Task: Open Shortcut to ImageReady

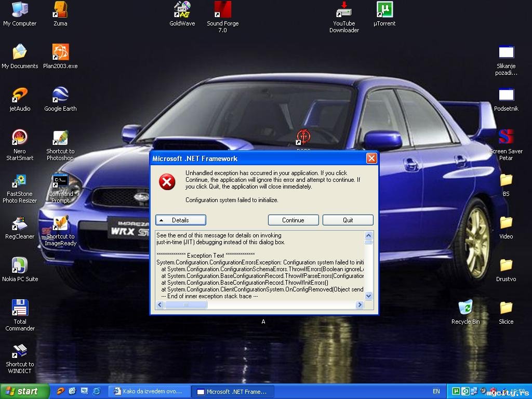Action: (60, 230)
